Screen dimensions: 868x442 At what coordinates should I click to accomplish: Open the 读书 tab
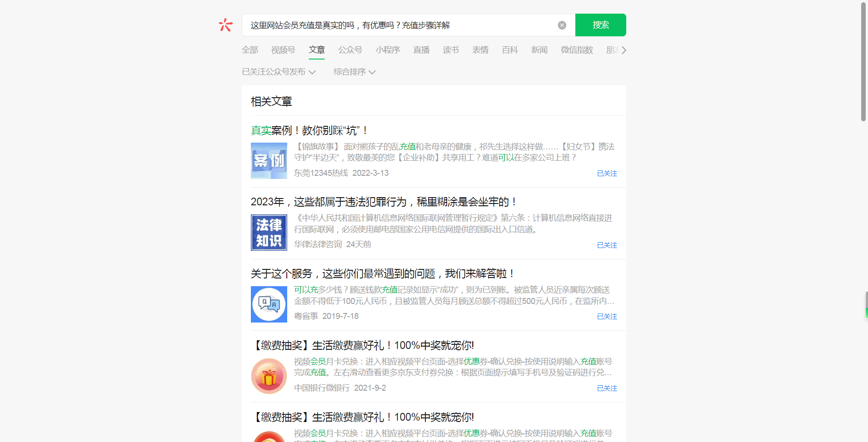pos(451,50)
